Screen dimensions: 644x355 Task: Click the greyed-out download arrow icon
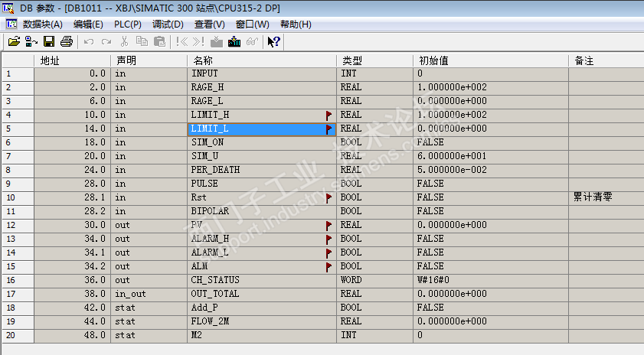point(217,41)
